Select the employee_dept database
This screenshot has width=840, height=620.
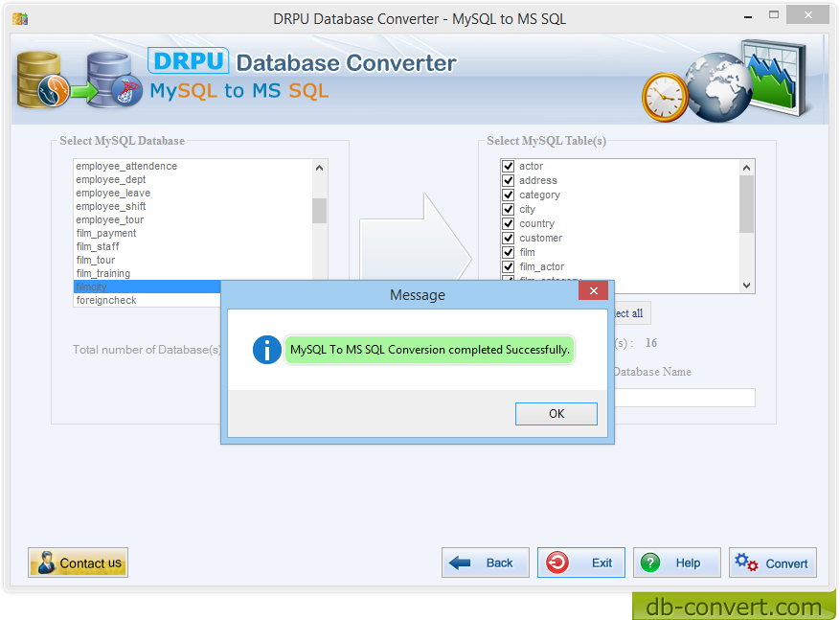pos(193,179)
